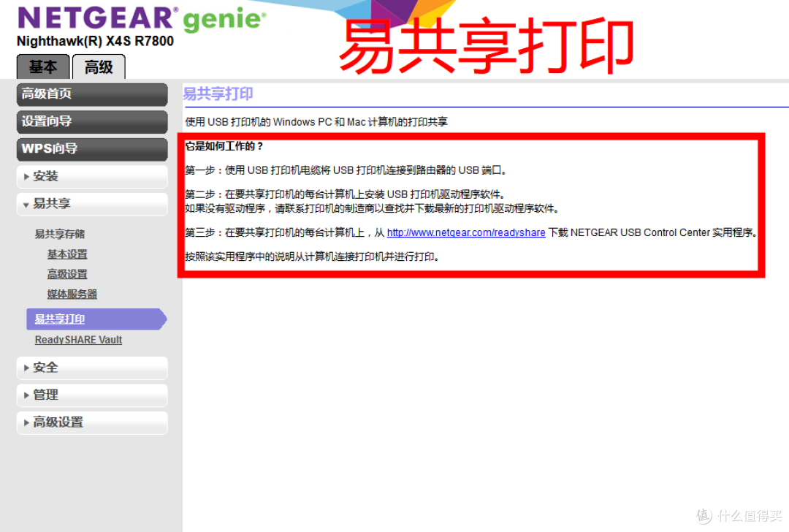Screen dimensions: 789x532
Task: Click the Windows PC 和 Mac description line
Action: pos(316,122)
